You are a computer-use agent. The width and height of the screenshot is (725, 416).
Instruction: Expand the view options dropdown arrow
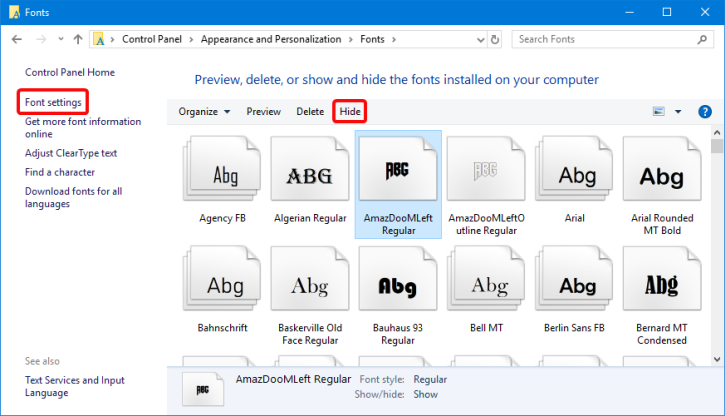[x=678, y=111]
